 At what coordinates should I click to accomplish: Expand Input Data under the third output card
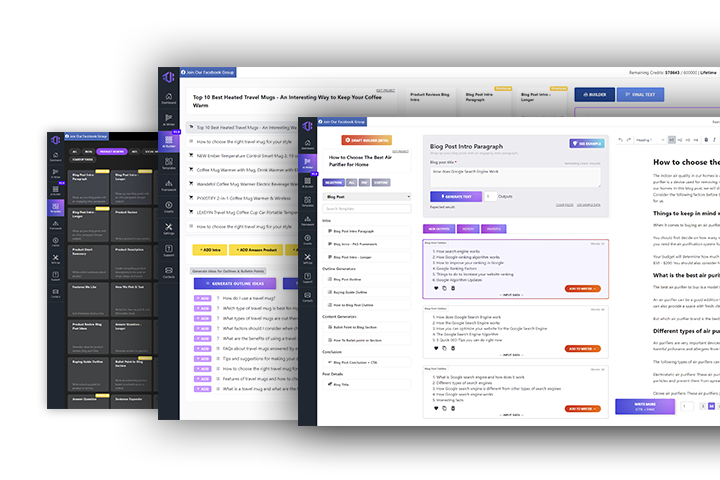coord(512,415)
